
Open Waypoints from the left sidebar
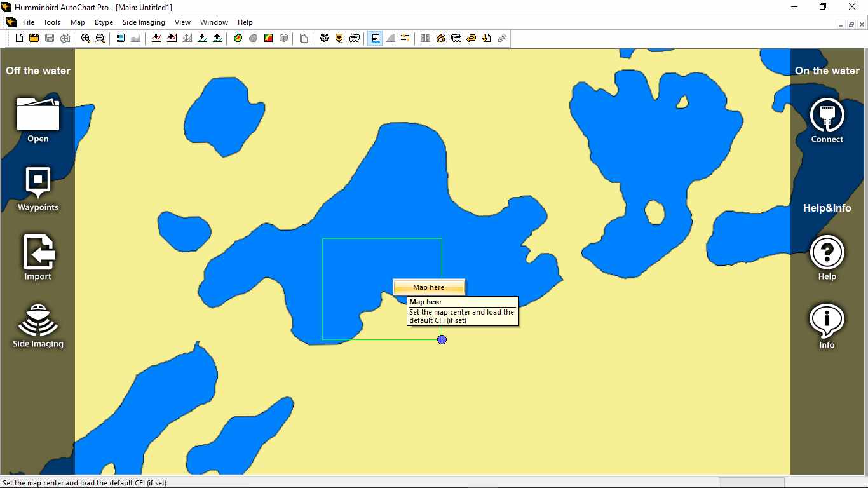click(38, 189)
